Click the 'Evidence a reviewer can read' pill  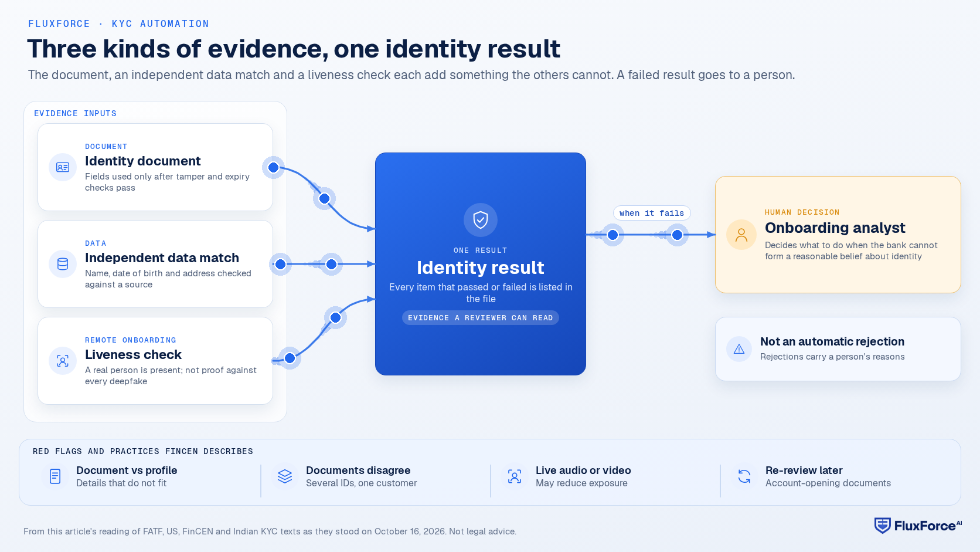(x=481, y=317)
